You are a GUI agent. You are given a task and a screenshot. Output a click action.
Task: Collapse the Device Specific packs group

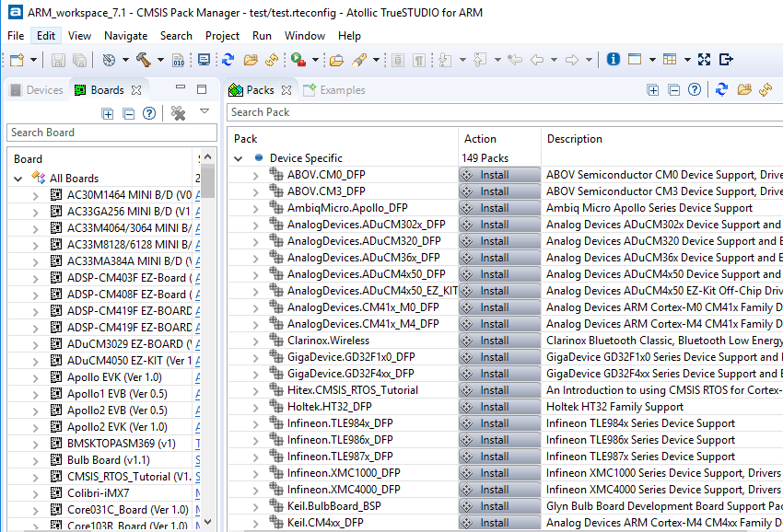(x=239, y=158)
